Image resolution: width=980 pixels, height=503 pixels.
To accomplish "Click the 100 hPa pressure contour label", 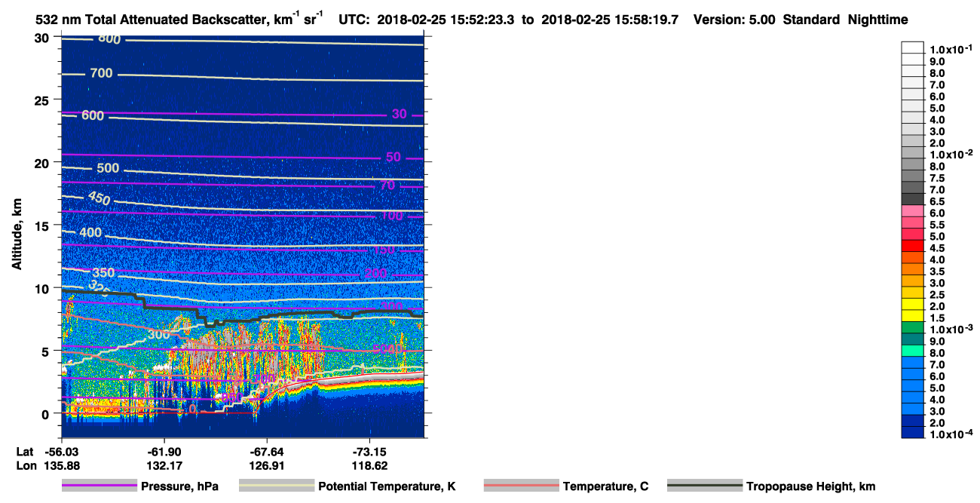I will coord(391,216).
